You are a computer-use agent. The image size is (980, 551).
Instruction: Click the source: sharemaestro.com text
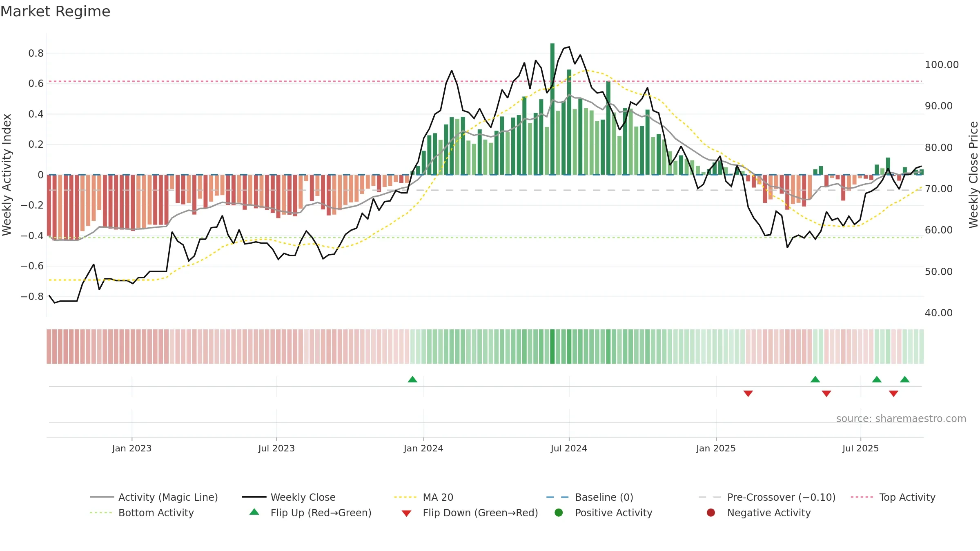point(901,419)
